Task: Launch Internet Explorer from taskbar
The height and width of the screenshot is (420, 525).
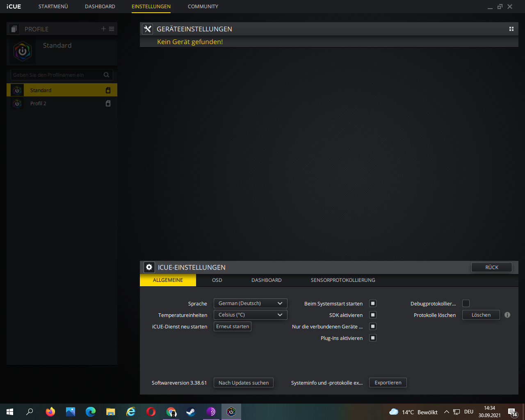Action: 131,412
